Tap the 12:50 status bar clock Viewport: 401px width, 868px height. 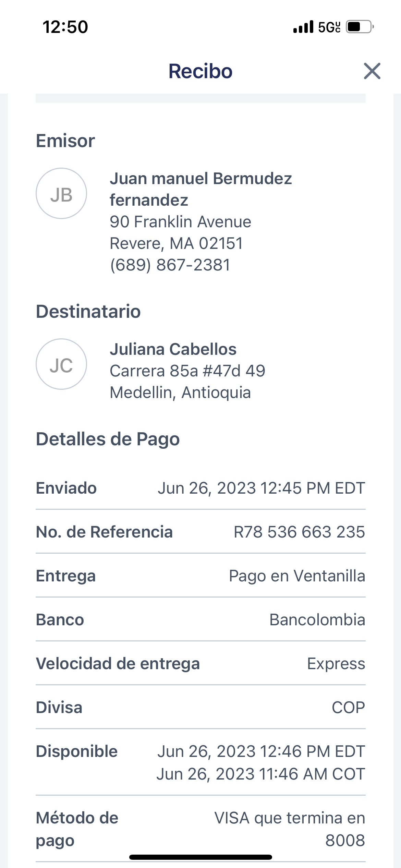pos(65,27)
